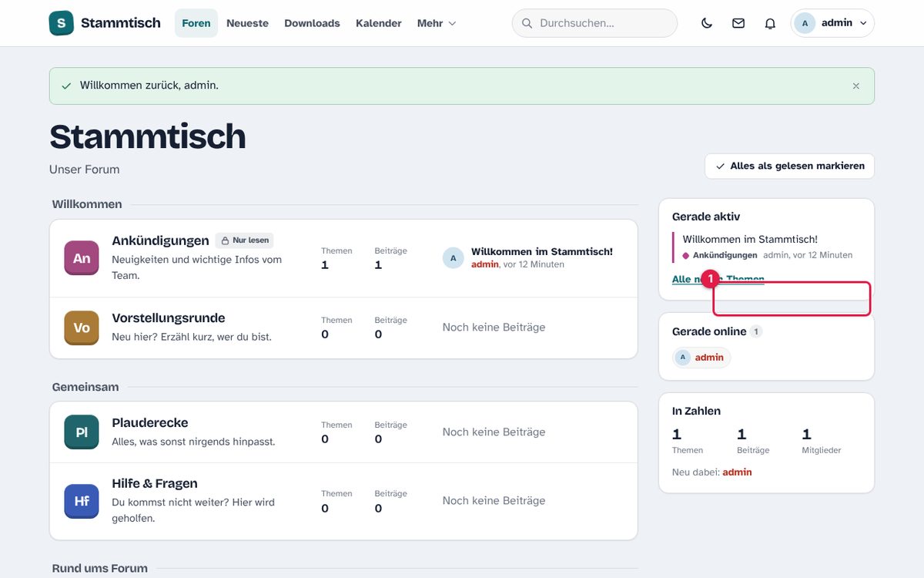Image resolution: width=924 pixels, height=578 pixels.
Task: Click Noch keine Beiträge in Vorstellungsrunde row
Action: click(494, 328)
